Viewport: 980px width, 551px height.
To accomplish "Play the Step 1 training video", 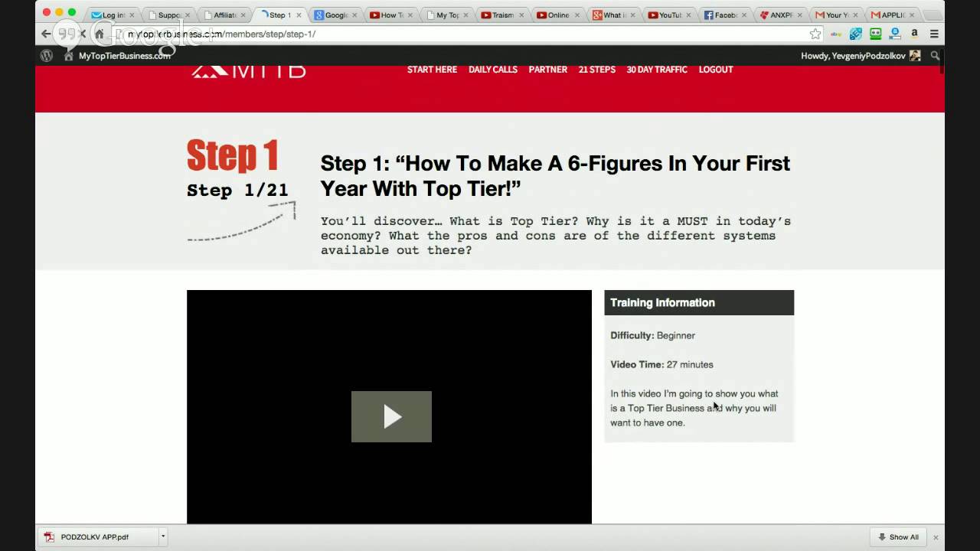I will [391, 416].
